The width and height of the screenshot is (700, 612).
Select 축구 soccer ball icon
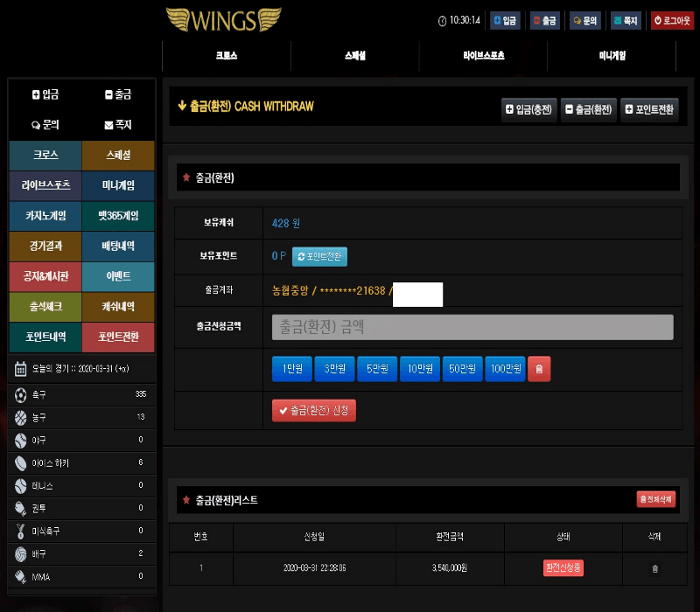(20, 395)
